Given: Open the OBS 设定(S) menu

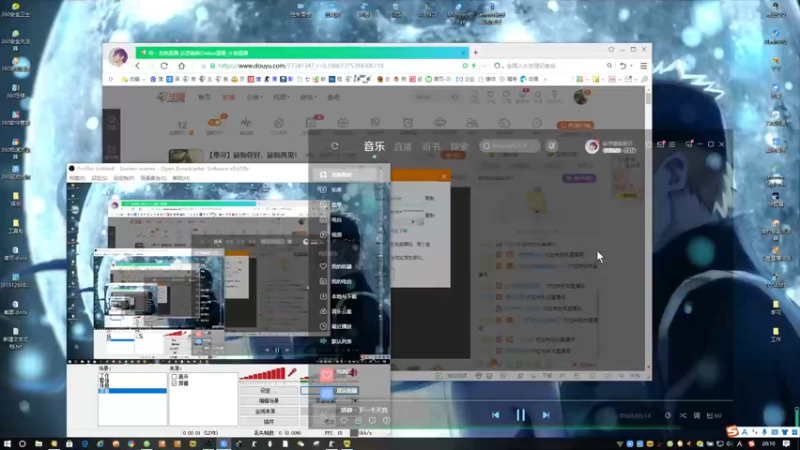Looking at the screenshot, I should tap(99, 178).
